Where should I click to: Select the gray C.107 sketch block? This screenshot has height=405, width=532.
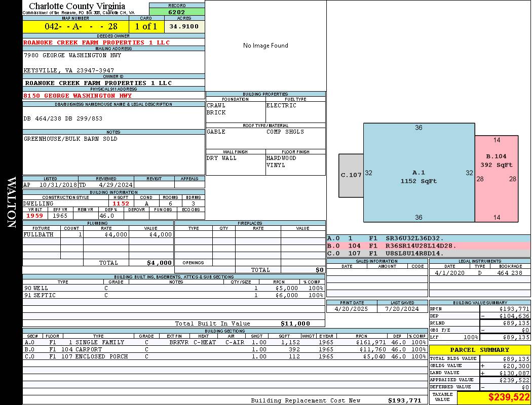coord(351,175)
